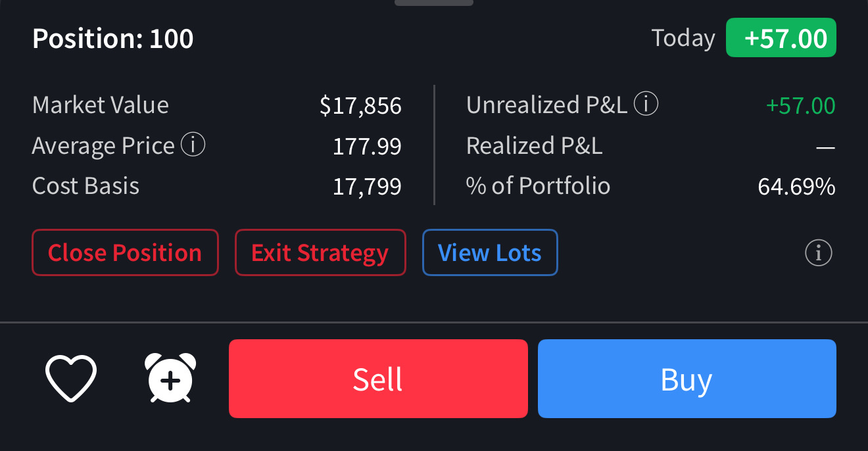
Task: Open View Lots for this position
Action: tap(490, 252)
